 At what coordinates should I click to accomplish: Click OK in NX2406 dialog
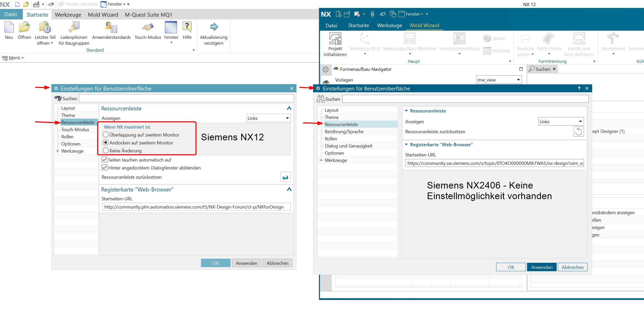pos(511,267)
